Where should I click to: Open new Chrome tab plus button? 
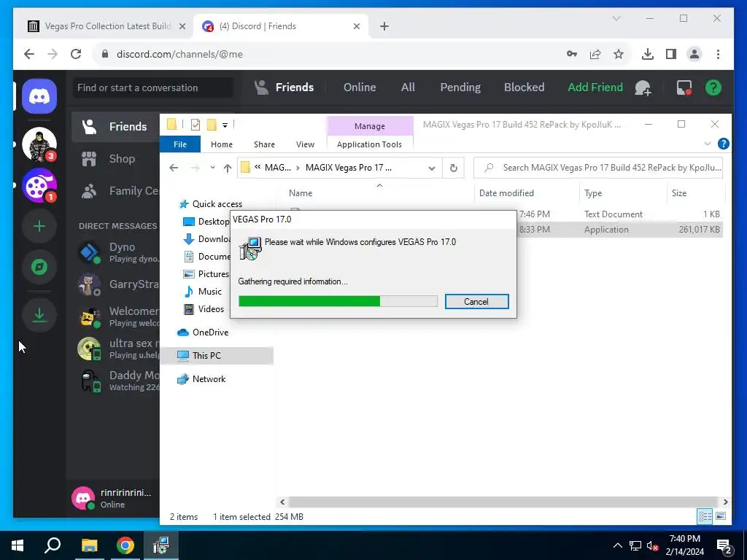[x=384, y=26]
